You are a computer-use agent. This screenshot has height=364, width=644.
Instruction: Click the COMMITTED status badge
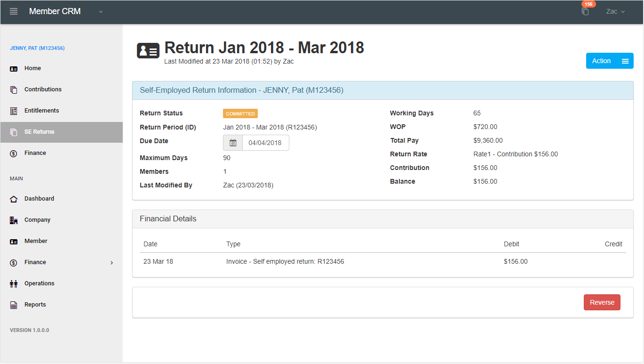tap(240, 113)
